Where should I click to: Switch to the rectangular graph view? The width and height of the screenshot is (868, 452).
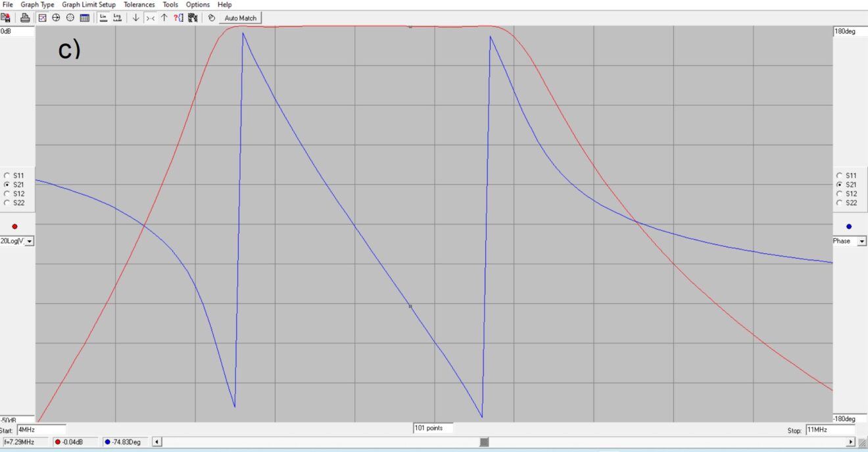click(x=41, y=18)
